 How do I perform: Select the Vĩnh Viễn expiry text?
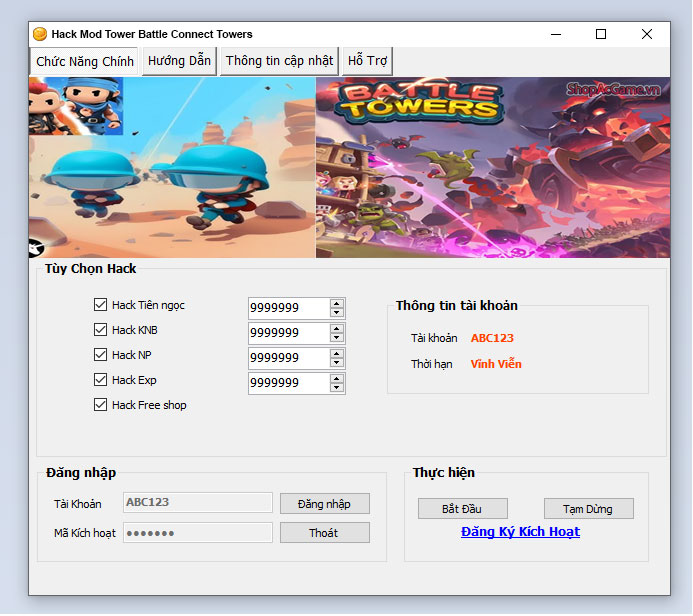coord(496,364)
